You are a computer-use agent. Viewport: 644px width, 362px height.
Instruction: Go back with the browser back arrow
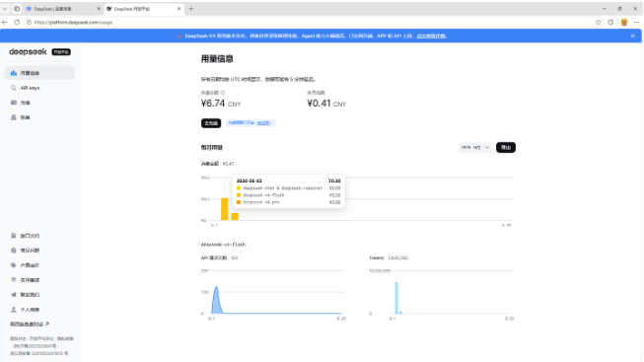click(5, 22)
